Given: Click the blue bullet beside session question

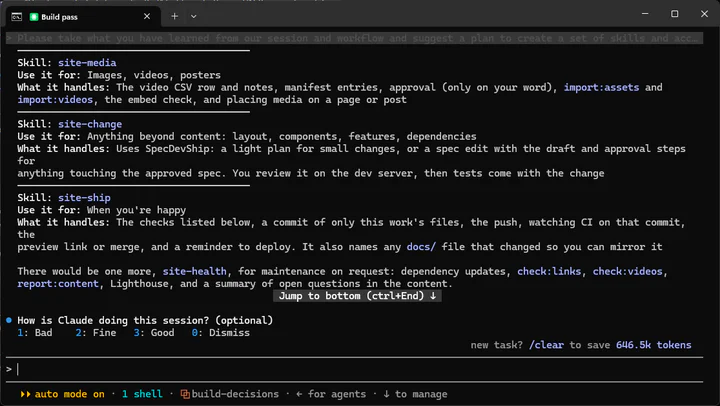Looking at the screenshot, I should click(9, 320).
